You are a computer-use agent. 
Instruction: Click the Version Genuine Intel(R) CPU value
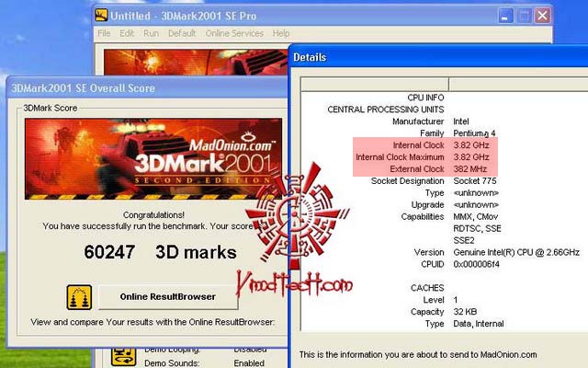pos(516,252)
